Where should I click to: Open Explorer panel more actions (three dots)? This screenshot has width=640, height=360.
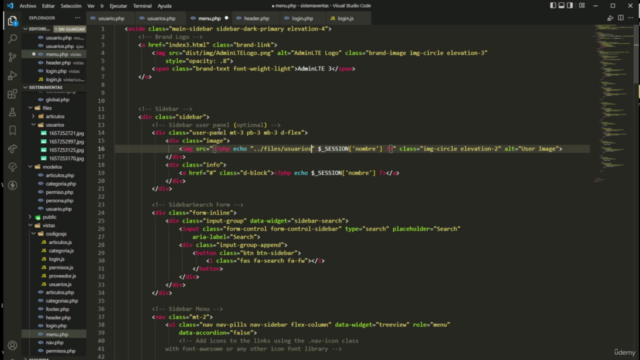pyautogui.click(x=78, y=18)
